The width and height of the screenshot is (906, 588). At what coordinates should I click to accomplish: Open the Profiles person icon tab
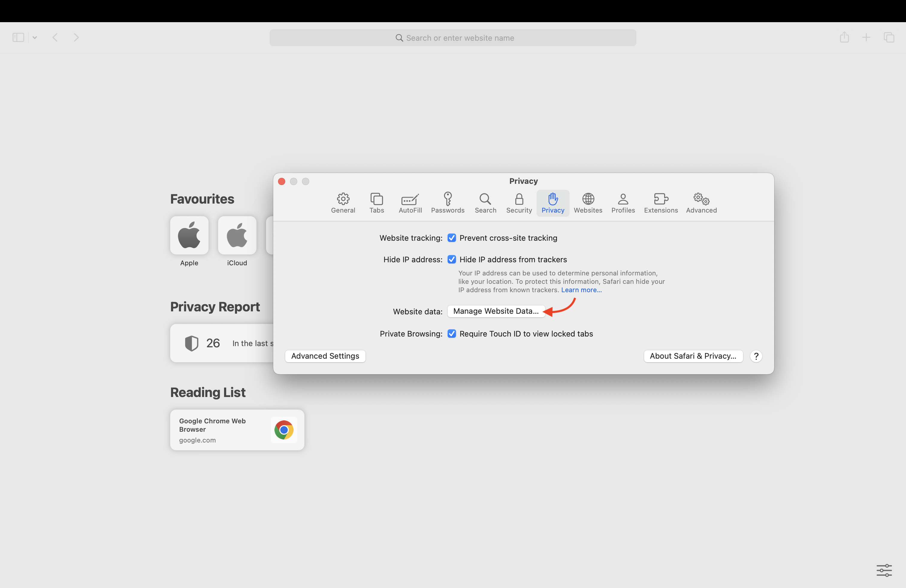click(623, 203)
